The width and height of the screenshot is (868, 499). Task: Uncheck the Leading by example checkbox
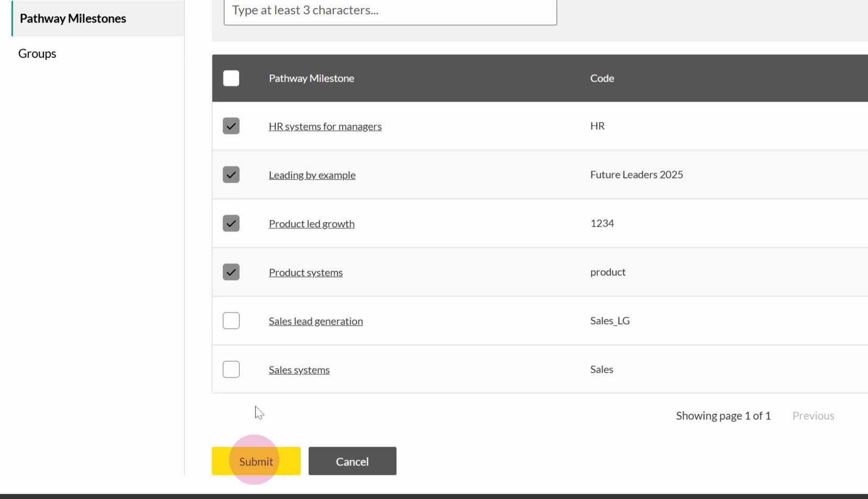pos(231,174)
